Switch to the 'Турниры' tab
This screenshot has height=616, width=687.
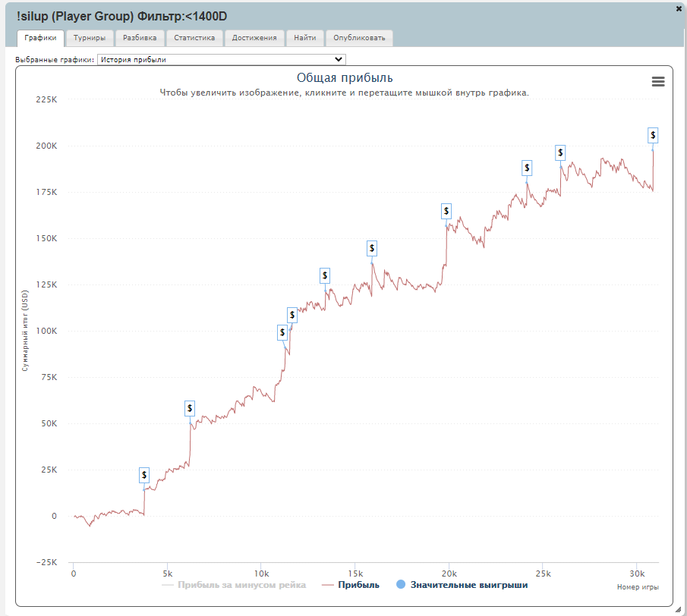90,38
